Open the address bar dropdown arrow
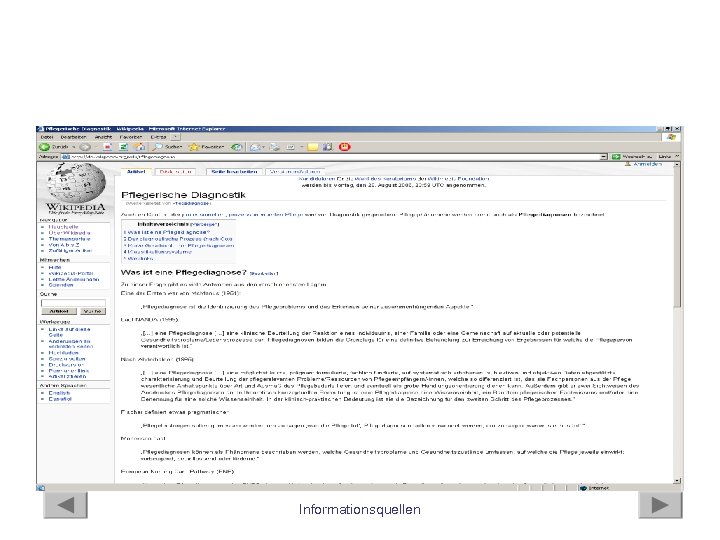 tap(603, 157)
